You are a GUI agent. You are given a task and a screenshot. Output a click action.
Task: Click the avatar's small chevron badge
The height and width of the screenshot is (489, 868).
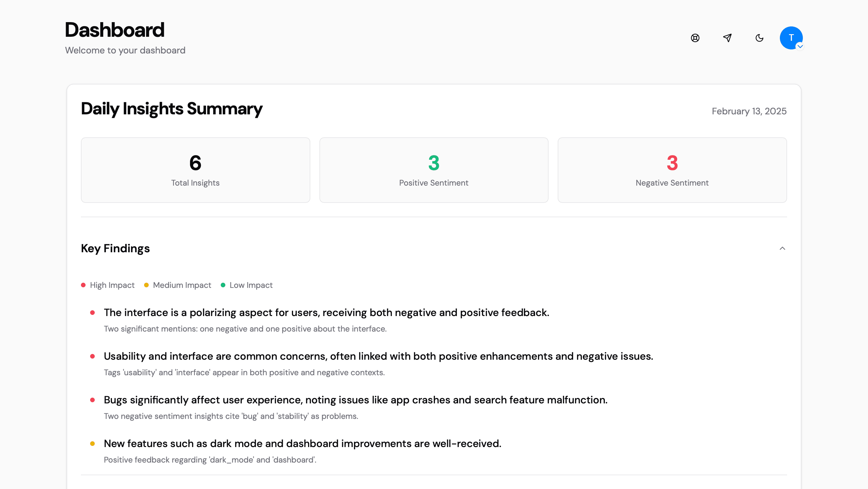tap(800, 47)
